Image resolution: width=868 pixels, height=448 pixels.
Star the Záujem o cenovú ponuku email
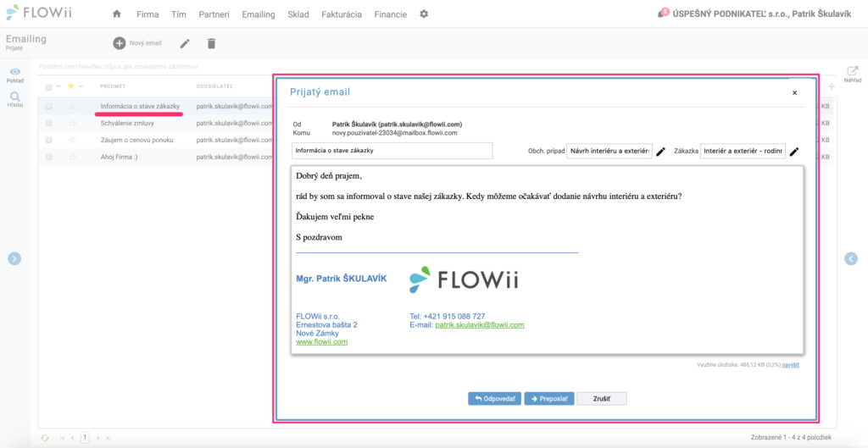coord(72,140)
